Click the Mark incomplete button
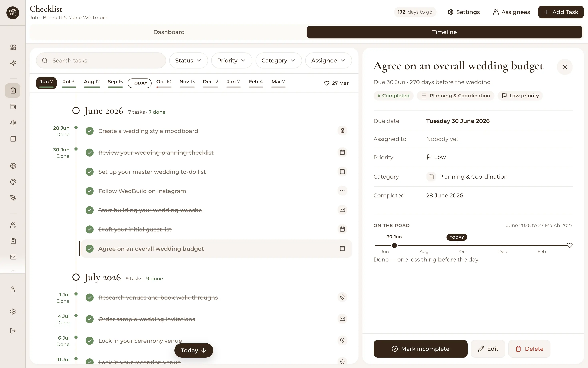Viewport: 588px width, 368px height. click(421, 349)
